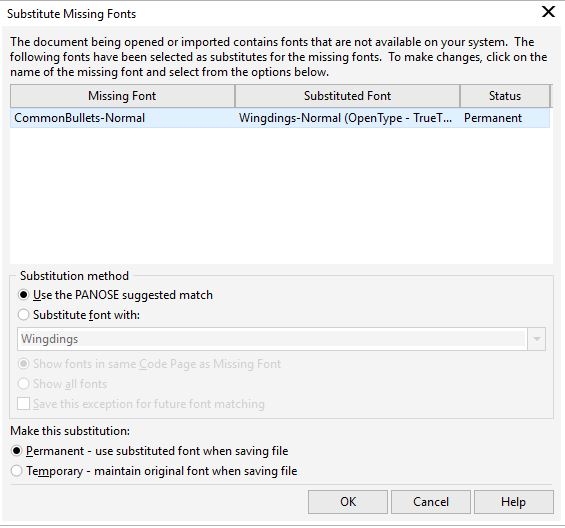Click the Cancel button
The width and height of the screenshot is (565, 528).
coord(431,502)
